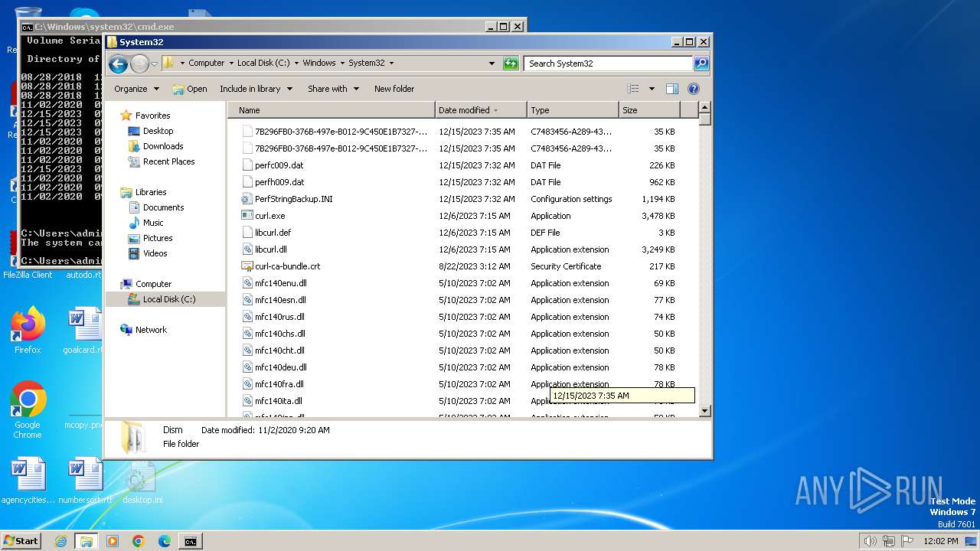
Task: Open Include in library dropdown
Action: [256, 89]
